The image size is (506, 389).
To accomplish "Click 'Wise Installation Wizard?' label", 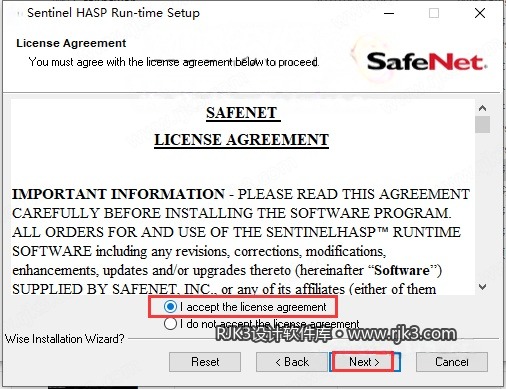I will [x=65, y=339].
